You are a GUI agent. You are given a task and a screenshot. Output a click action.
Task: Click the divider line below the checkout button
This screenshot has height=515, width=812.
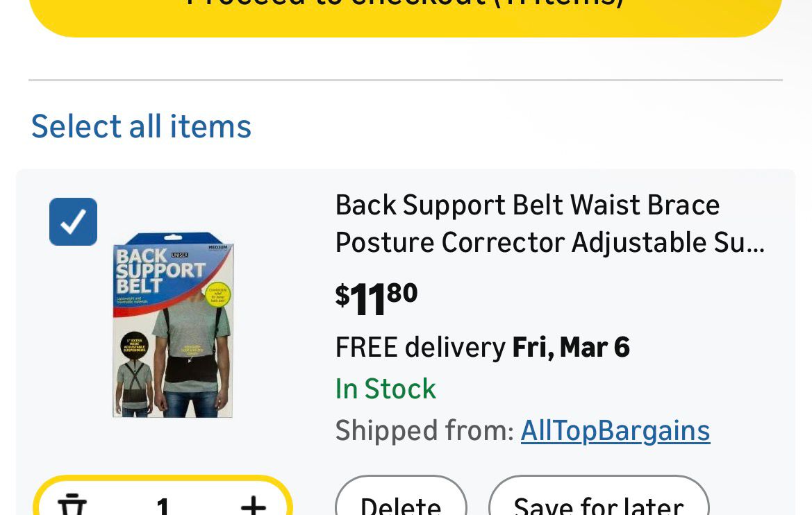406,81
